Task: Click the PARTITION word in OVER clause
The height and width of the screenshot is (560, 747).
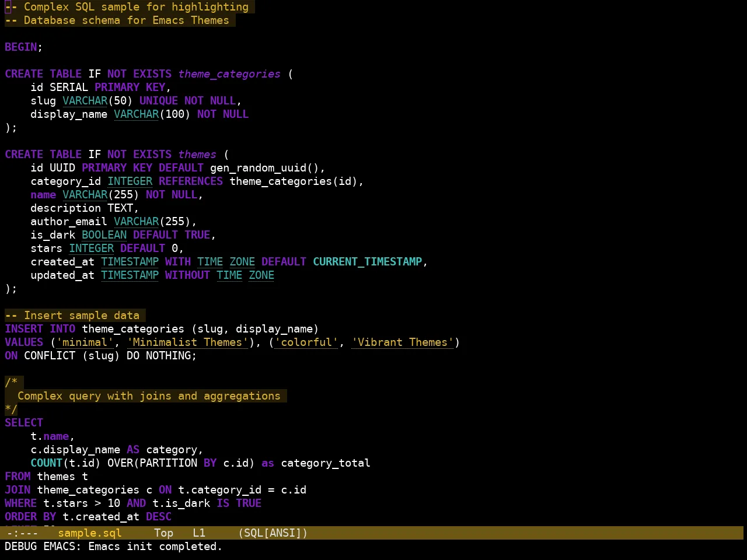Action: point(168,463)
